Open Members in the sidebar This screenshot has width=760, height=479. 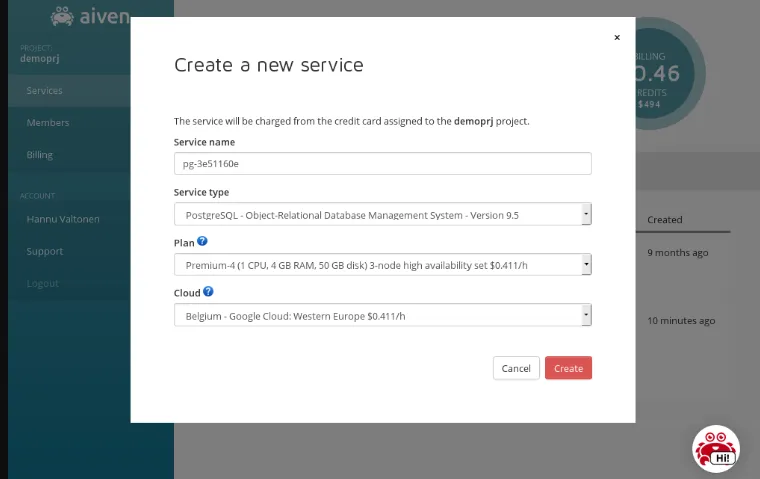(x=69, y=123)
